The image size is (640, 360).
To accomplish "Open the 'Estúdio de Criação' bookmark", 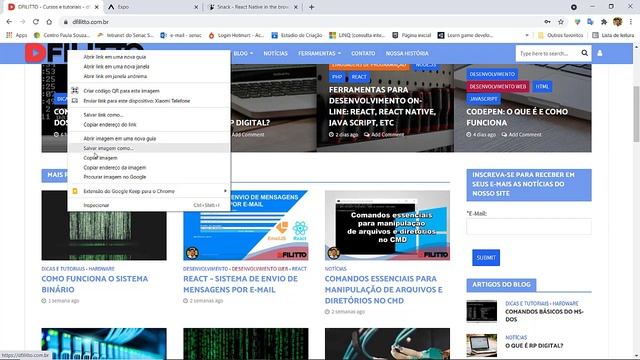I will point(297,35).
